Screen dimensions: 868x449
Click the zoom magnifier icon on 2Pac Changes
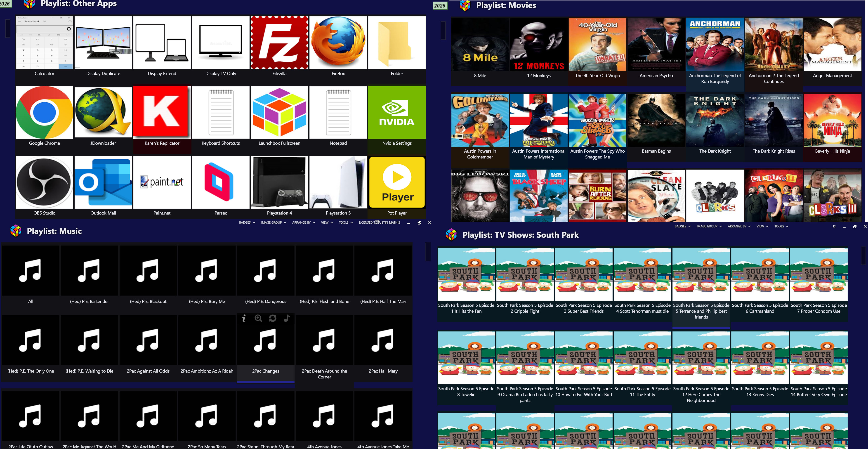(258, 318)
